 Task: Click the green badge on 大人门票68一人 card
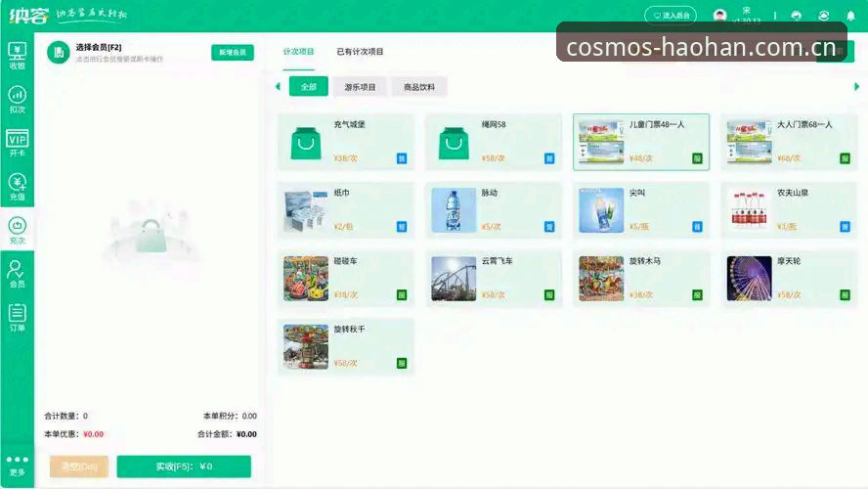(x=846, y=158)
